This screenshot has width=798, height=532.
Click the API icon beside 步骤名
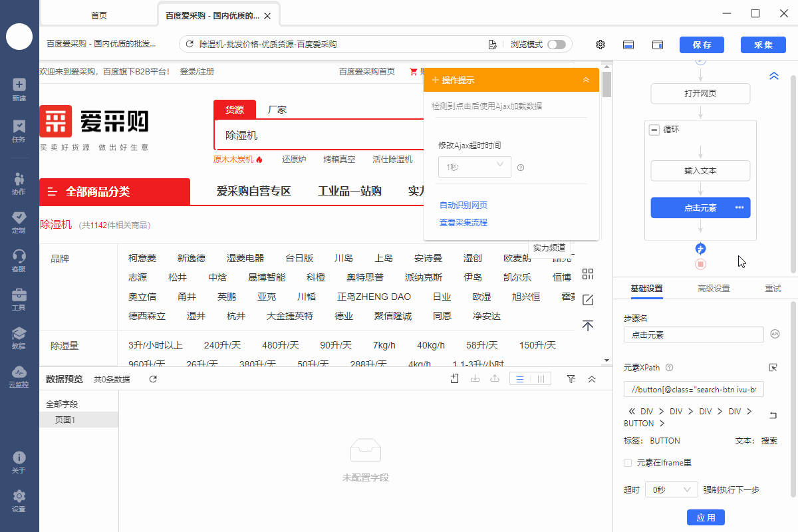click(x=775, y=334)
